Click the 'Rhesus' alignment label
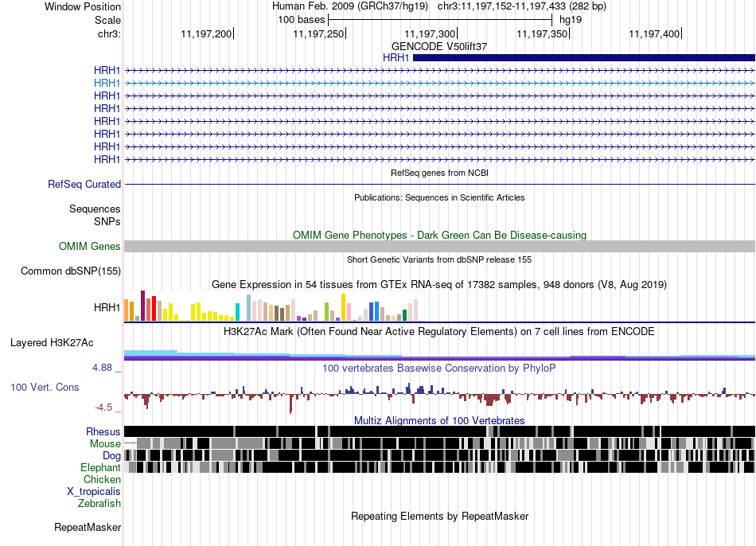Viewport: 756px width, 546px height. 103,431
